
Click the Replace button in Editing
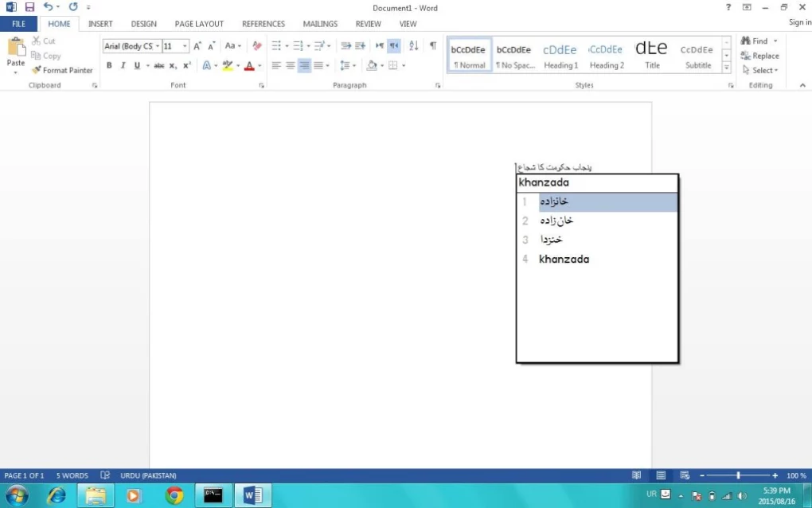click(x=759, y=56)
